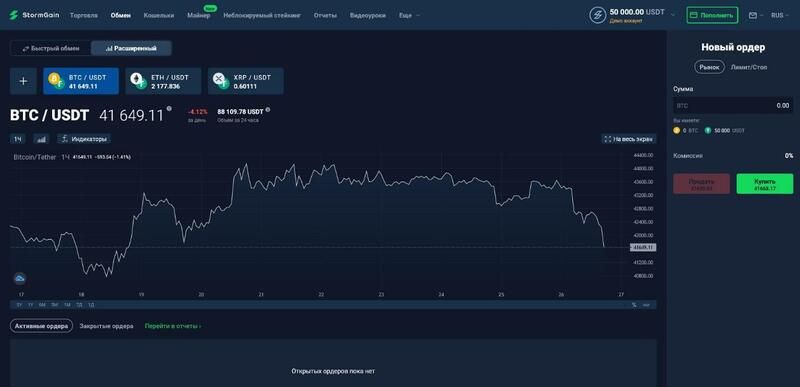Select the 1Y chart range

31,305
